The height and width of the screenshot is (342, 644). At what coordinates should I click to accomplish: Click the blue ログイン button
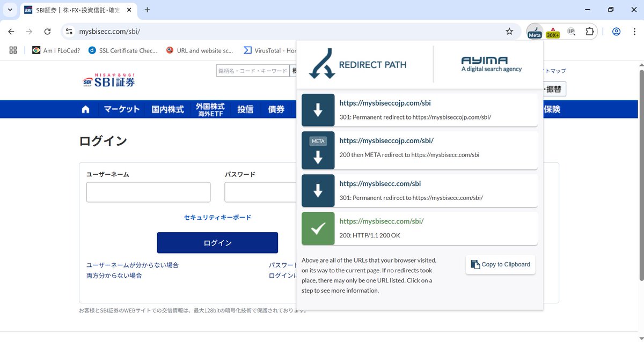217,243
